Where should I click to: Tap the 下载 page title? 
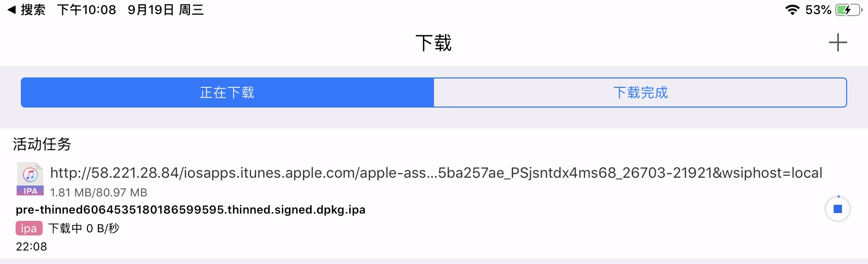pyautogui.click(x=433, y=43)
